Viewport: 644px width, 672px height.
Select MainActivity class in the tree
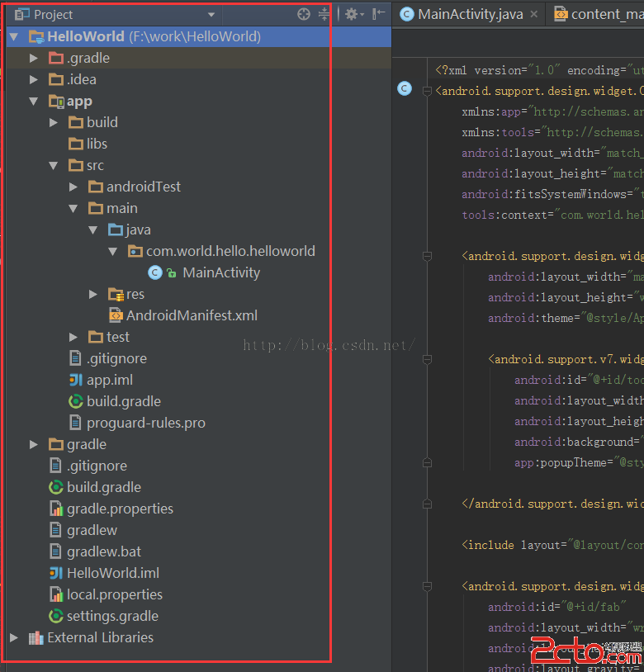tap(220, 272)
